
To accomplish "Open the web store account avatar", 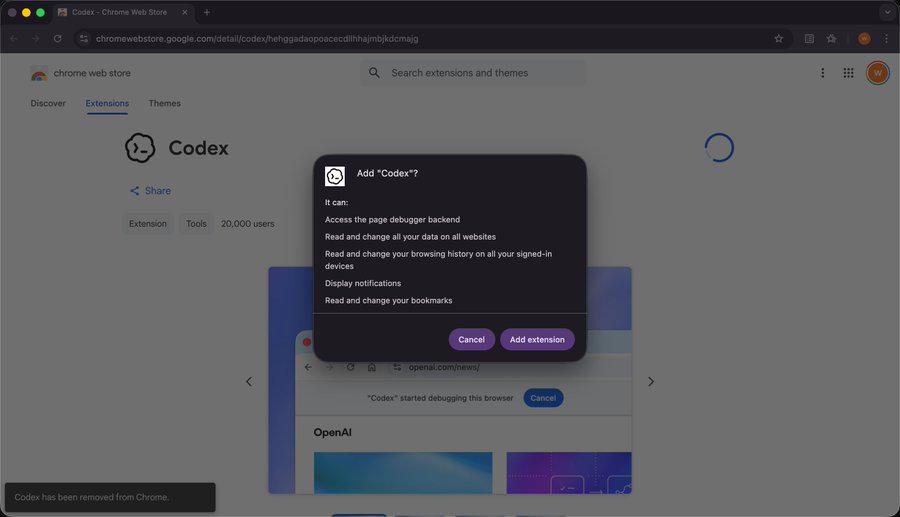I will pyautogui.click(x=878, y=73).
